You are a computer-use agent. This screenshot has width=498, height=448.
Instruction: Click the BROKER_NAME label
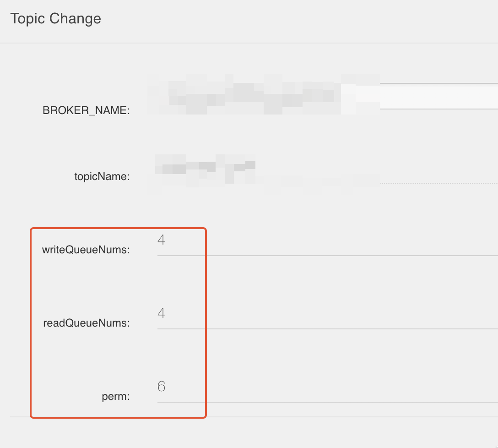(86, 110)
